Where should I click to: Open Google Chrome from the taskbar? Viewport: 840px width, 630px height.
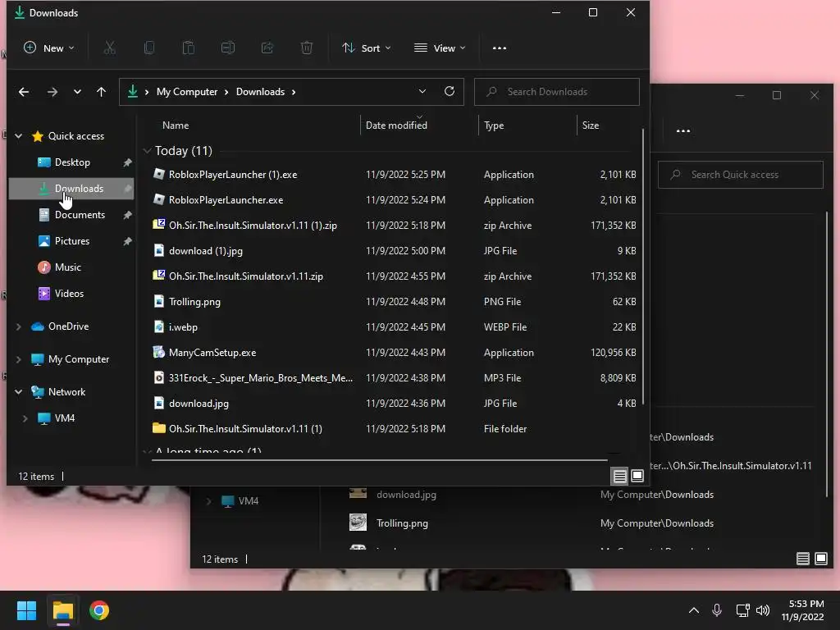pos(99,610)
